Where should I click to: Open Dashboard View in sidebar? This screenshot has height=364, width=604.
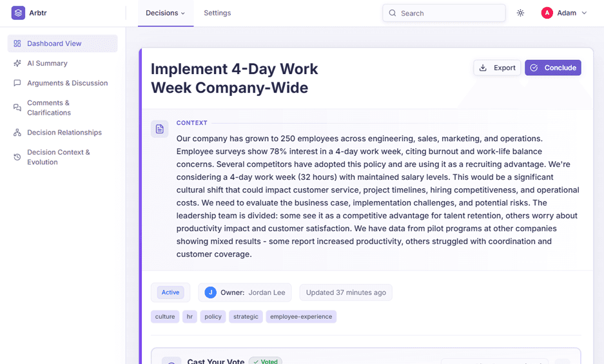(63, 44)
